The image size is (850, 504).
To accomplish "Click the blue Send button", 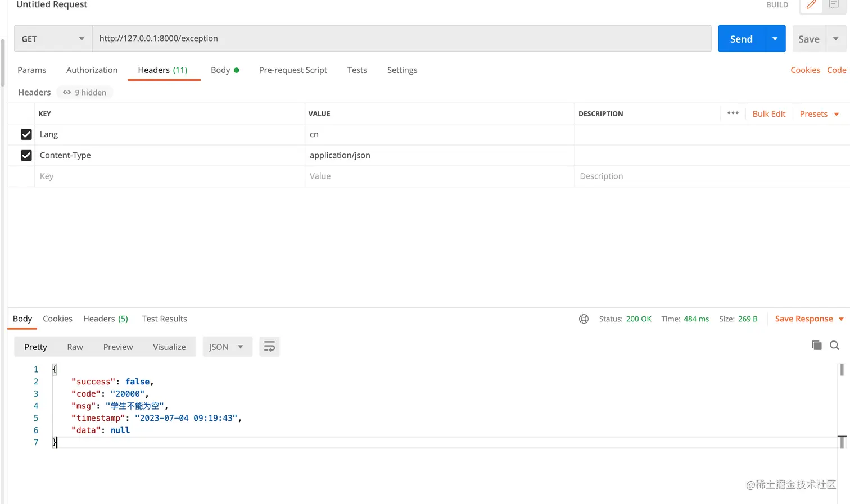I will click(742, 39).
